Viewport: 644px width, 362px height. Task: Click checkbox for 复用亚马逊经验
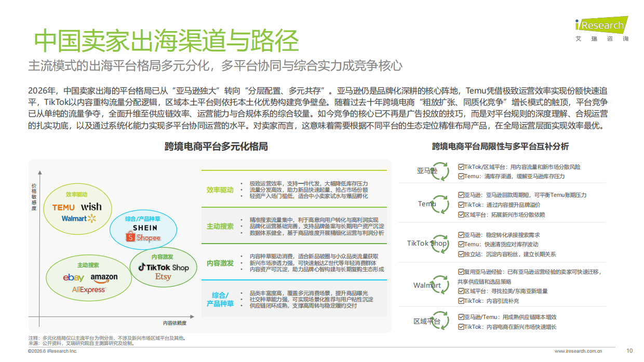[x=461, y=272]
